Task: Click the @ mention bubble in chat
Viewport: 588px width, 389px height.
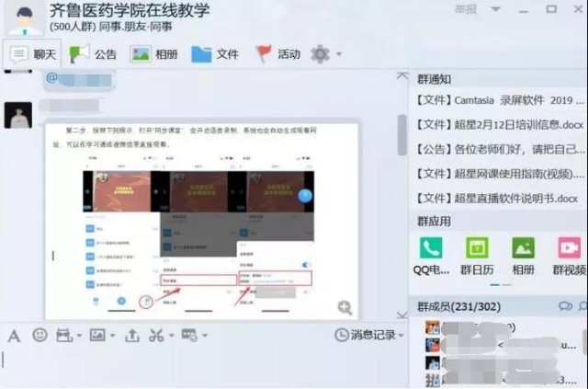Action: point(79,80)
